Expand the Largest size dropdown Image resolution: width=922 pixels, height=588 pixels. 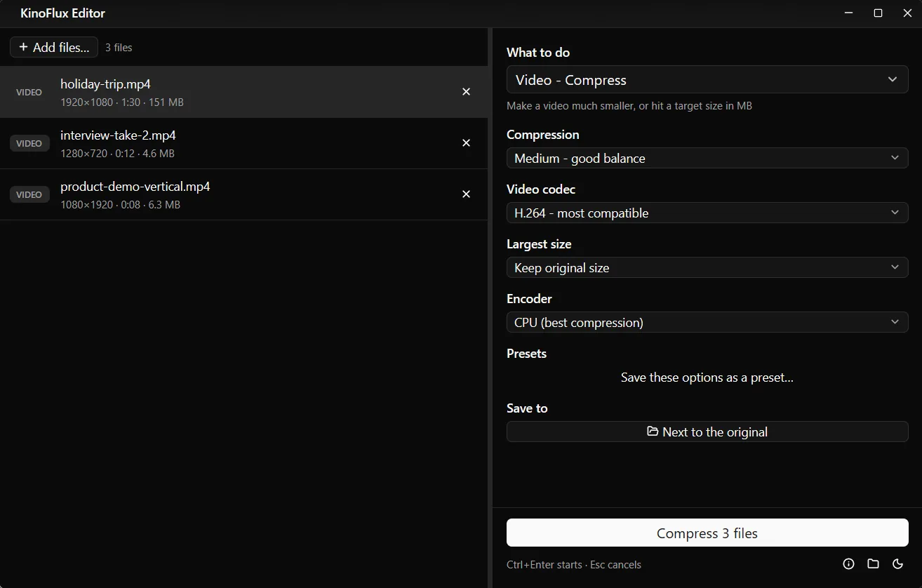(x=707, y=267)
